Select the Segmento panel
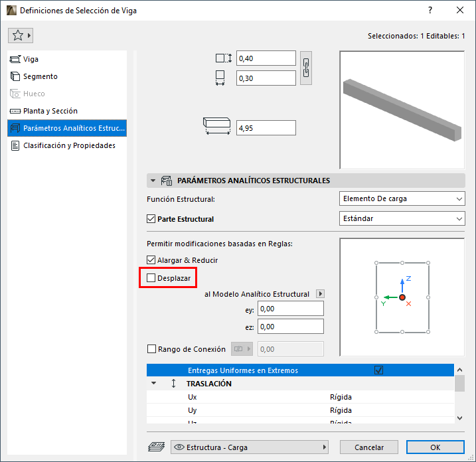Image resolution: width=476 pixels, height=462 pixels. coord(67,76)
